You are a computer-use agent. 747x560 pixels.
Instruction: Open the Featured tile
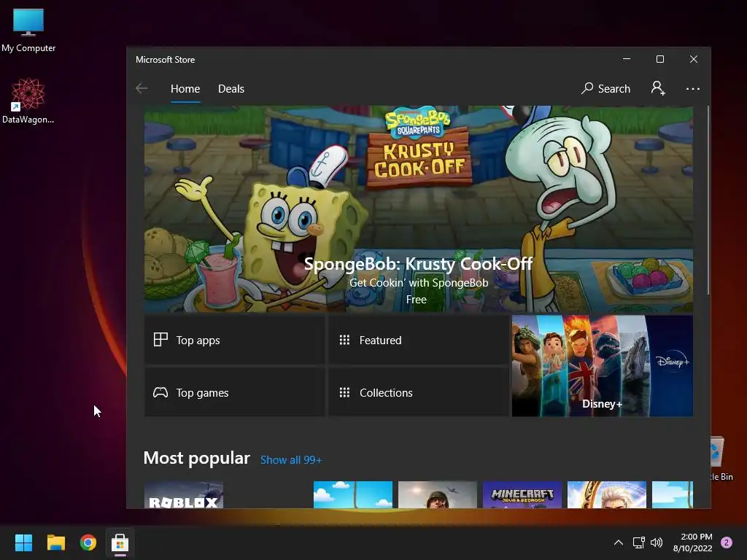pyautogui.click(x=418, y=340)
